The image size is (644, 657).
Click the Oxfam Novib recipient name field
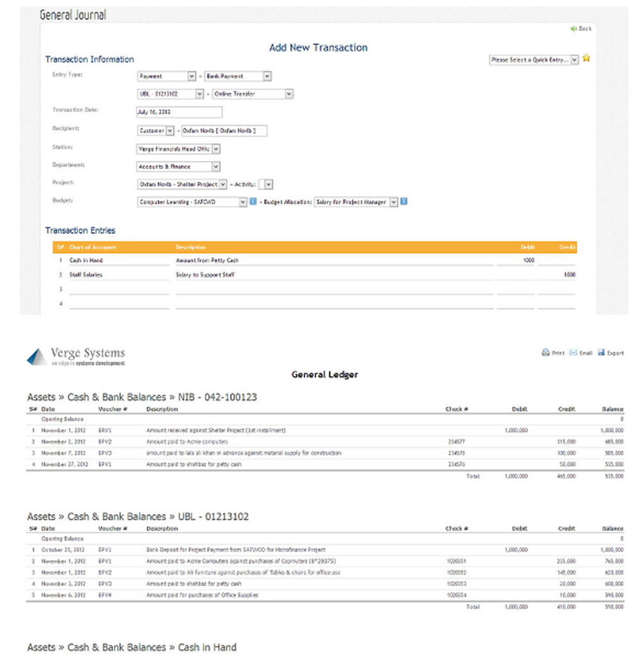[x=224, y=131]
